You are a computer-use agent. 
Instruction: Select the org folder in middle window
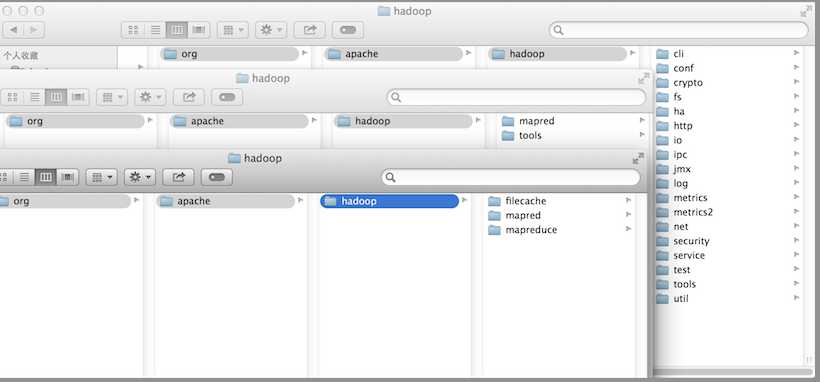[75, 121]
